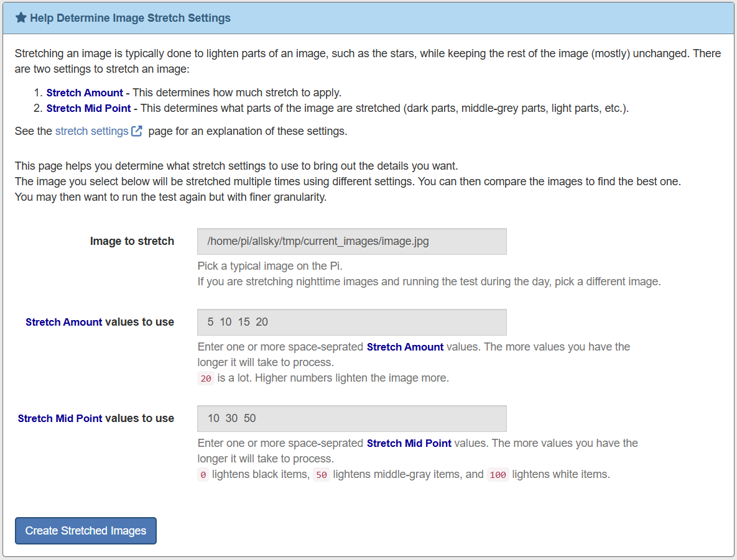Click the red 100 code badge

click(x=498, y=474)
